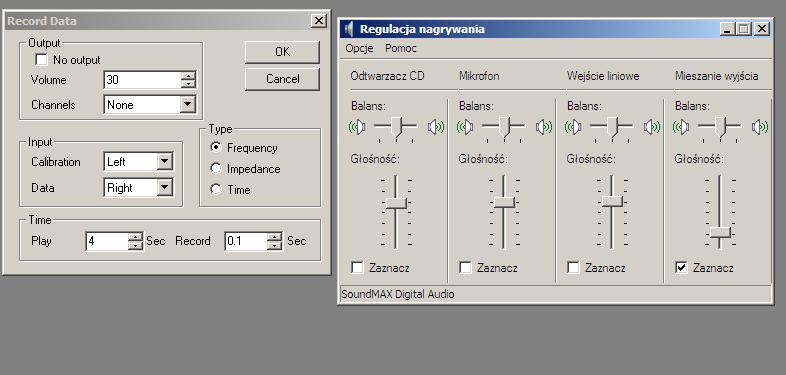Tick Zaznacz checkbox for Odtwarzacz CD
The image size is (786, 375).
point(357,268)
